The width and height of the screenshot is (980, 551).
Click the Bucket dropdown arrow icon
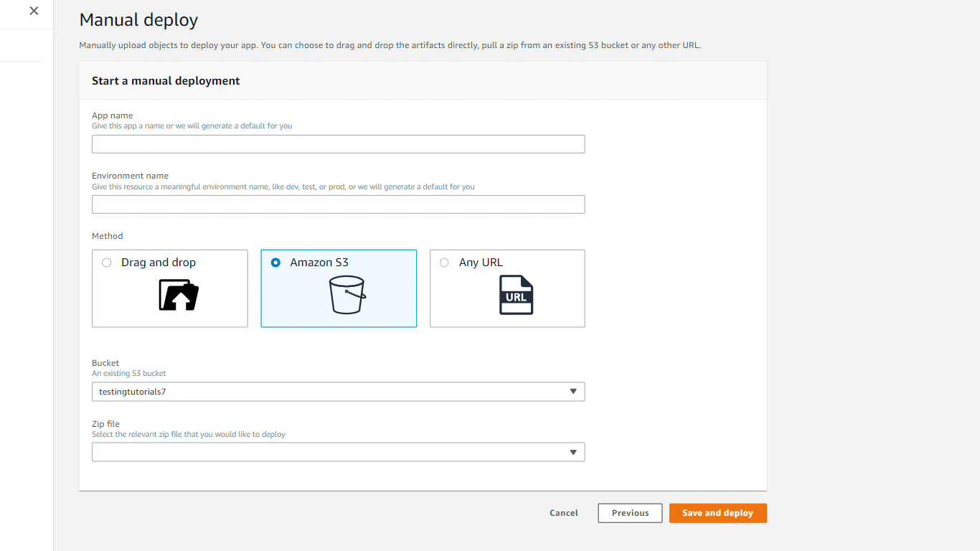[x=573, y=391]
